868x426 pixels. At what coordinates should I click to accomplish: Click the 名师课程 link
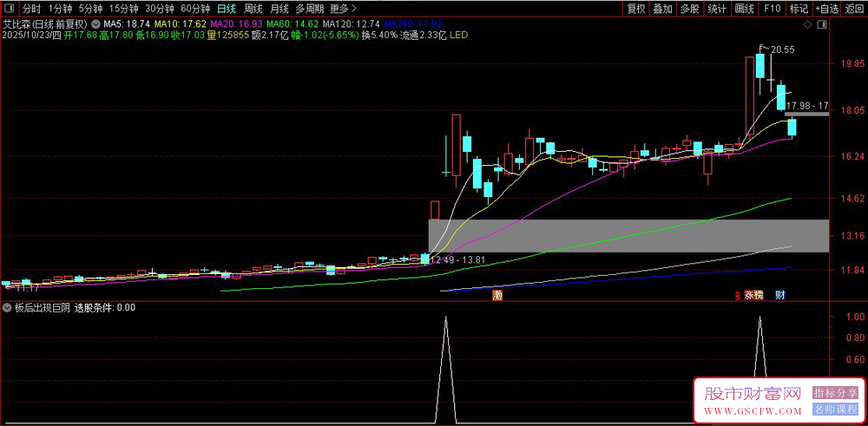(835, 410)
